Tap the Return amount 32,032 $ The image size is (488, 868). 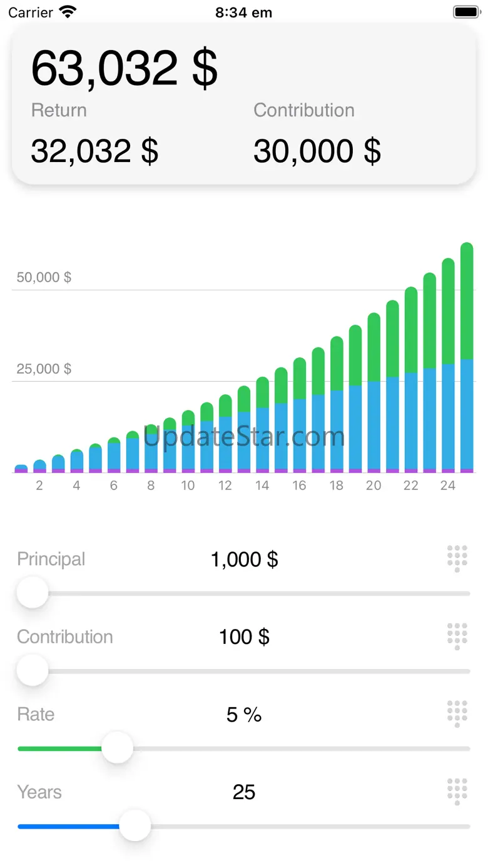(94, 151)
